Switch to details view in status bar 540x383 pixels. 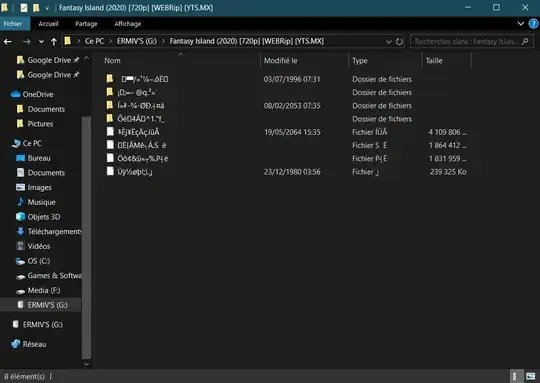(x=515, y=376)
